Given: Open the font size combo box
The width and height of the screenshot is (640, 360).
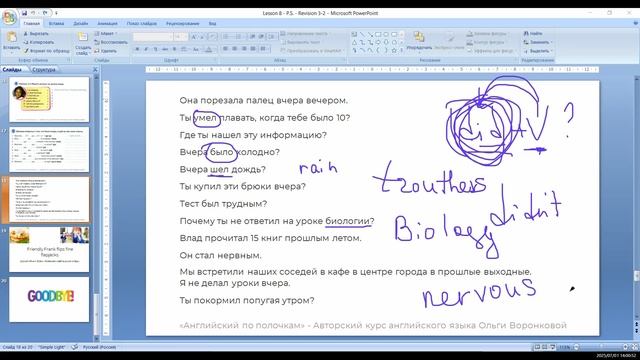Looking at the screenshot, I should (181, 37).
